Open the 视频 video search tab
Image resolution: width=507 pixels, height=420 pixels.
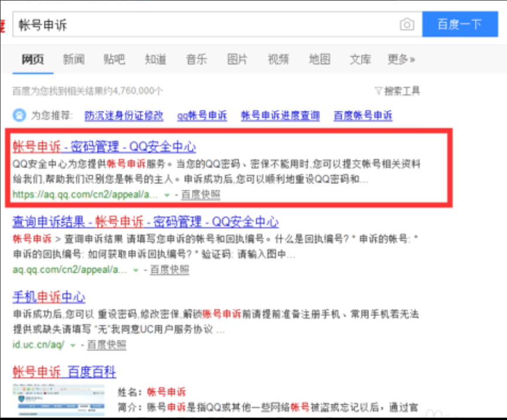[278, 60]
